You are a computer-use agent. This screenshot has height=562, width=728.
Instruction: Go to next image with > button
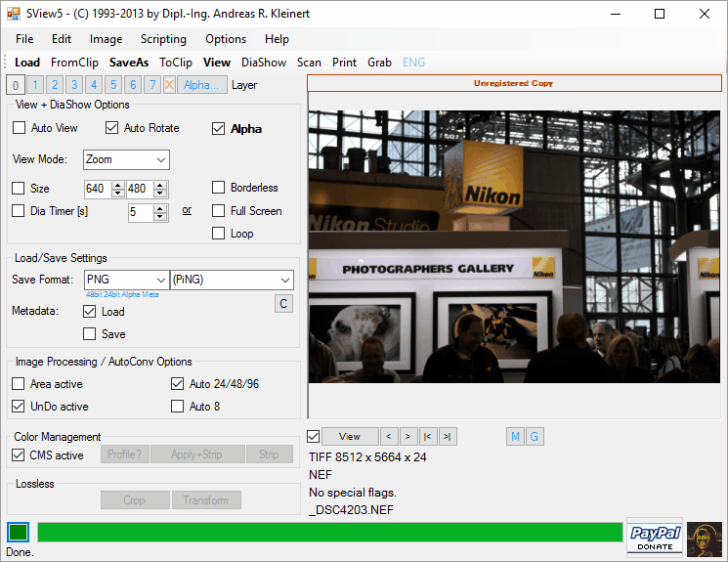[x=407, y=436]
